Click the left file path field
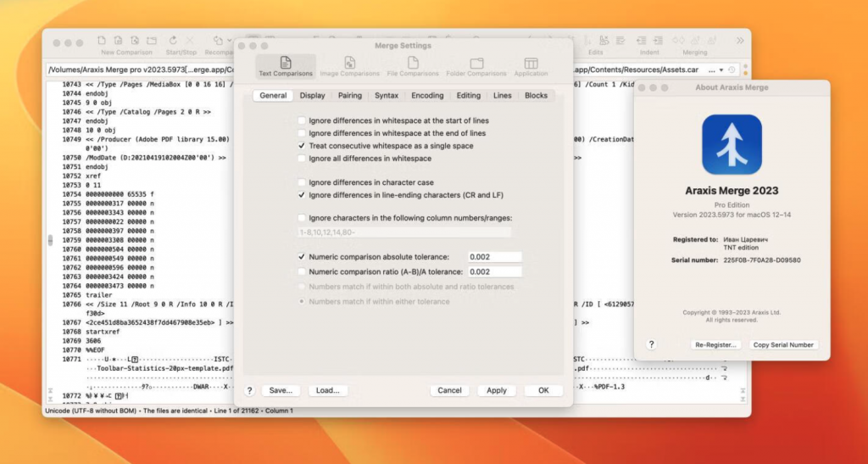 point(141,70)
